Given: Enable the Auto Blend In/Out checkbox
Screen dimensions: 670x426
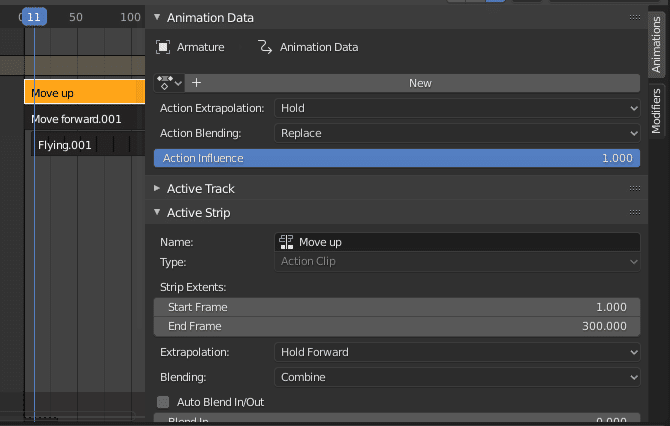Looking at the screenshot, I should click(163, 401).
